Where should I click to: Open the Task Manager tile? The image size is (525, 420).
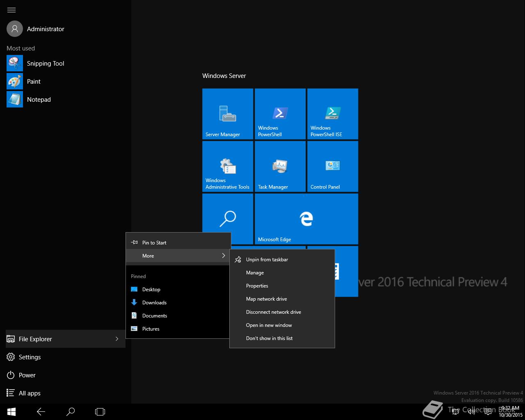coord(280,167)
